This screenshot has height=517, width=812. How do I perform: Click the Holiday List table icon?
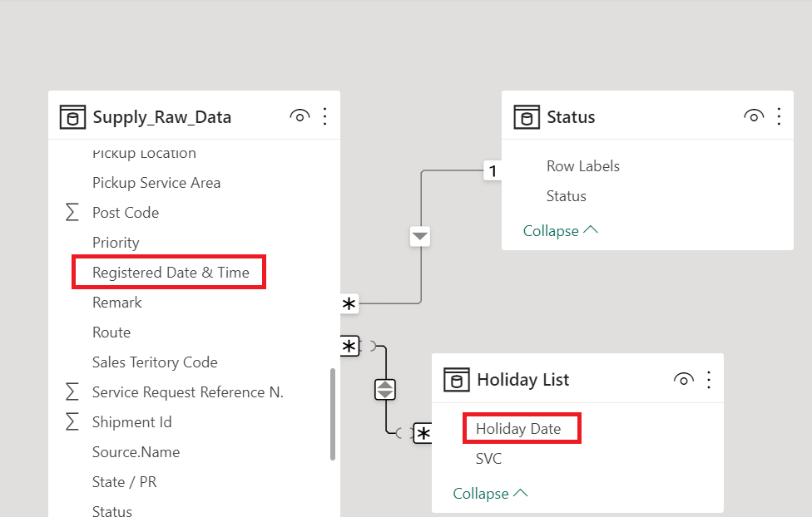coord(456,379)
